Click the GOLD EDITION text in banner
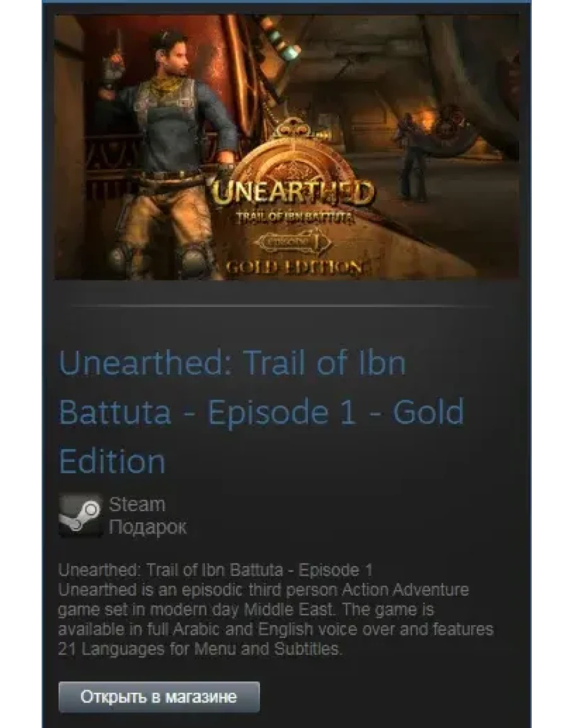 click(x=293, y=267)
